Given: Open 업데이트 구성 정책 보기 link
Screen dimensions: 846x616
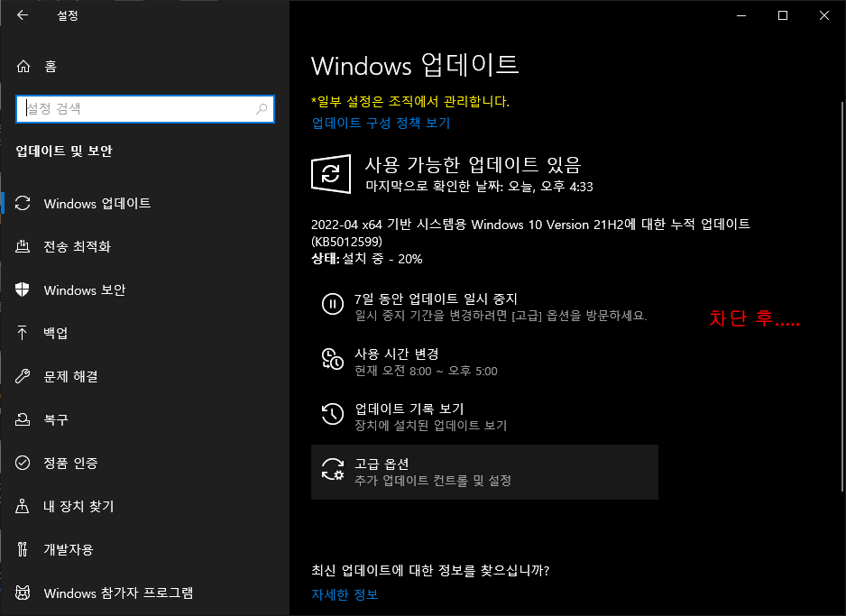Looking at the screenshot, I should [381, 123].
